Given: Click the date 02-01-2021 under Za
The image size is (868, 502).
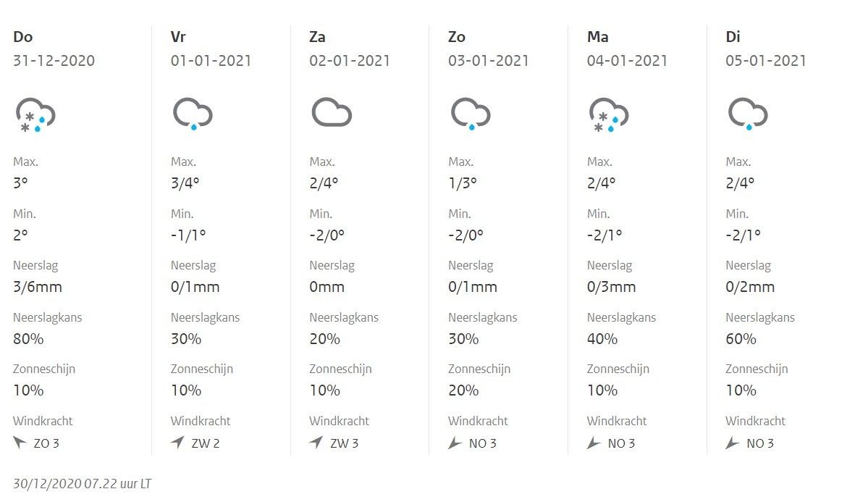Looking at the screenshot, I should pos(350,61).
